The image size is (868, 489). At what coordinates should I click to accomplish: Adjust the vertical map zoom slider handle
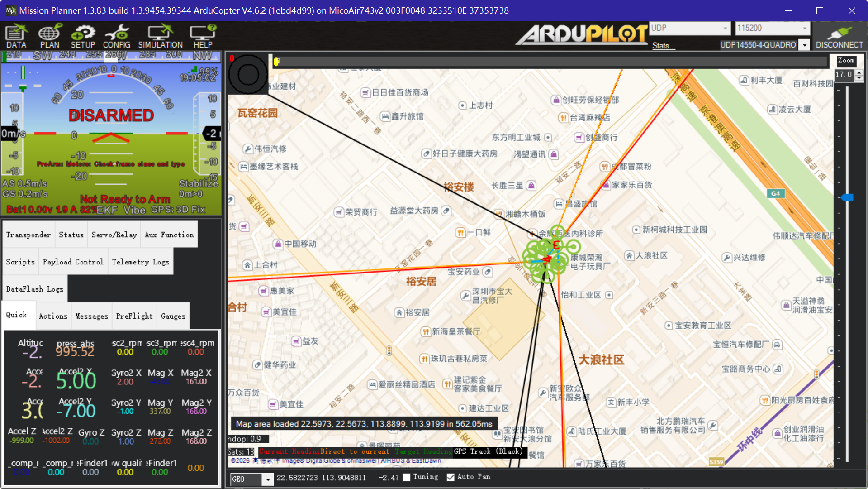click(847, 197)
